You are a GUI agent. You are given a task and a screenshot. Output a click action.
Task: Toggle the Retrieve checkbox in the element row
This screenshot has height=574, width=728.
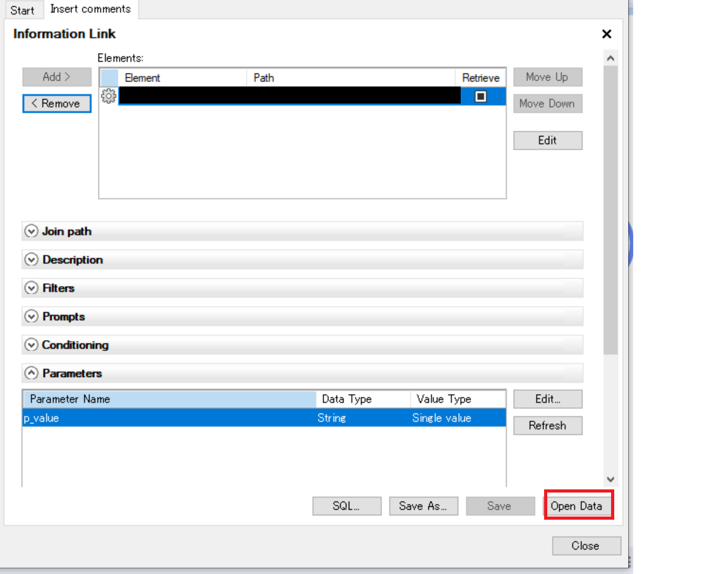pyautogui.click(x=480, y=97)
